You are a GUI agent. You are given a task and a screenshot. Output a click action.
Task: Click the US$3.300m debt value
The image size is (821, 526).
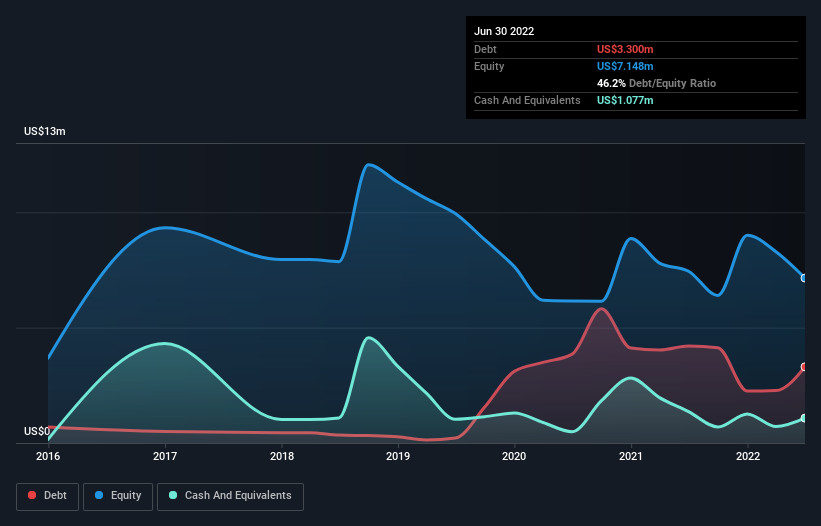(625, 49)
